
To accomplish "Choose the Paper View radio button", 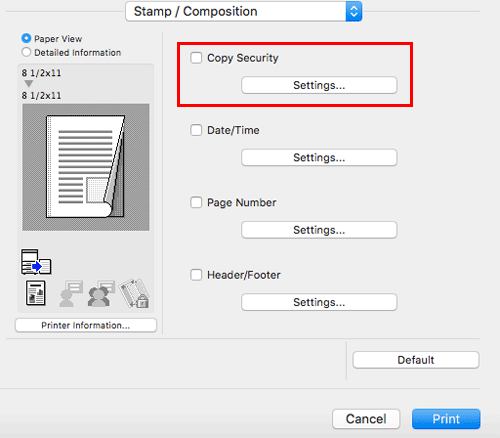I will pos(26,38).
